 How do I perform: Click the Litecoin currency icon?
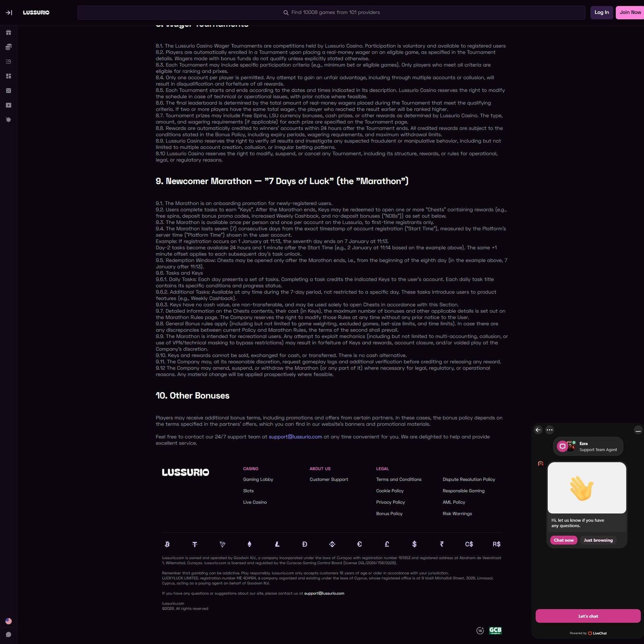[277, 544]
